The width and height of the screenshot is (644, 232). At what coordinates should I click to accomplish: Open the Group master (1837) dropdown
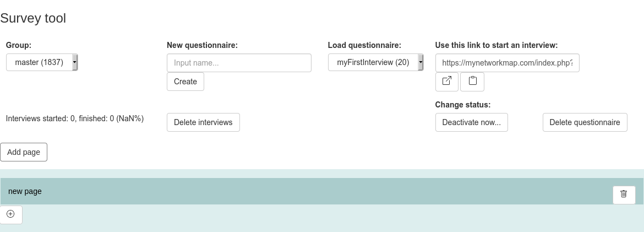(x=41, y=62)
